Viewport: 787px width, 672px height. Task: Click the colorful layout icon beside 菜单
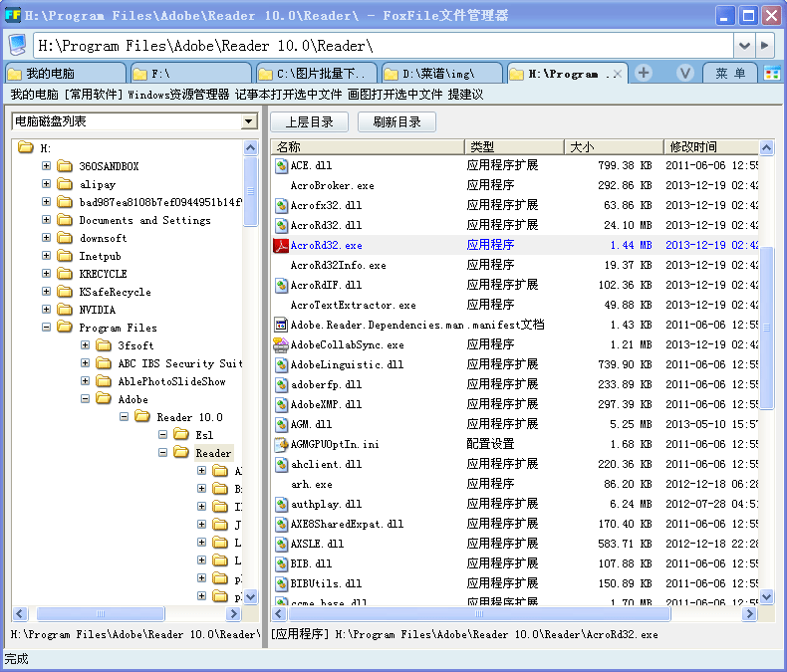click(x=772, y=73)
